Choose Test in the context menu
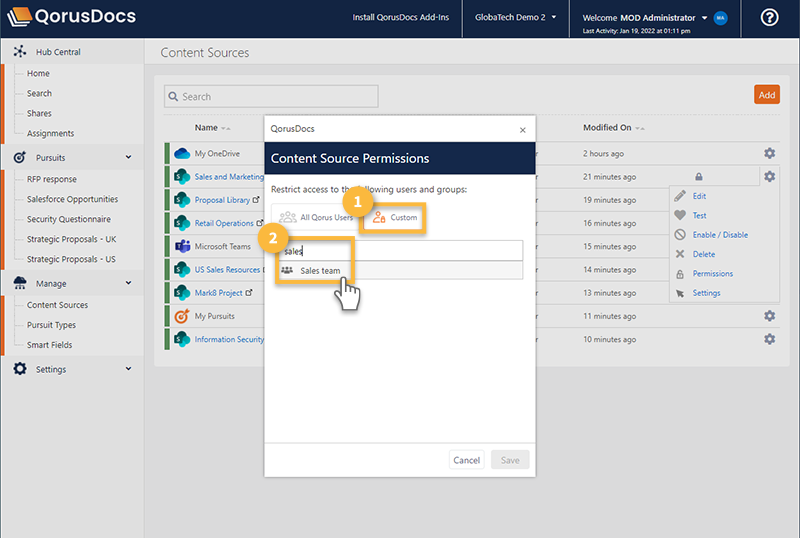The height and width of the screenshot is (538, 800). 699,215
